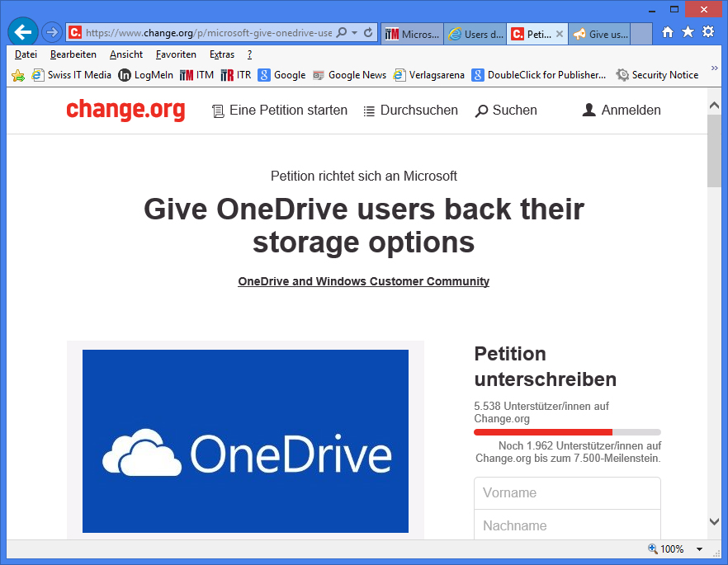Click the scrollbar up arrow
The width and height of the screenshot is (728, 565).
pos(715,106)
